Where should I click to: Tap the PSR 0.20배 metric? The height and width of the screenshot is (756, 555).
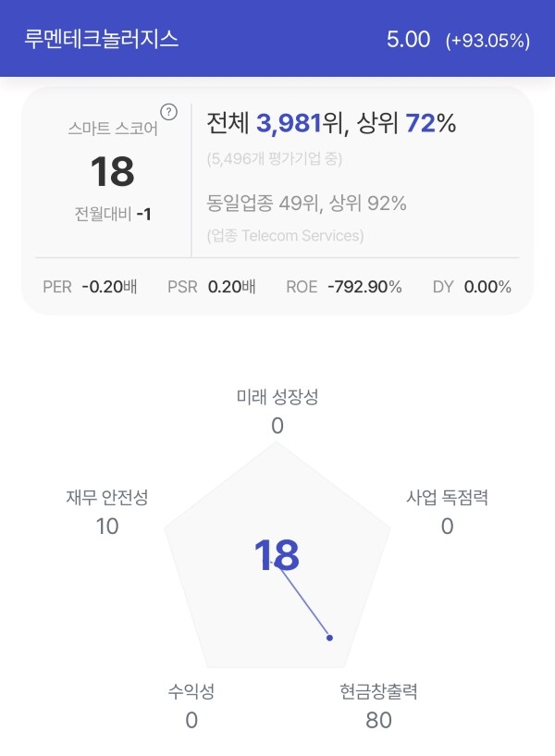tap(212, 287)
